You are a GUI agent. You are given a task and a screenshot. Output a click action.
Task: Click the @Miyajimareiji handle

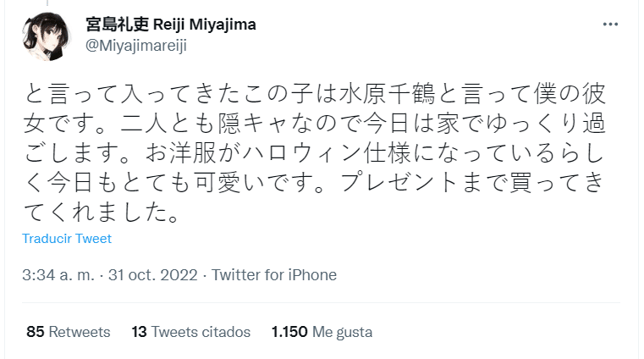[x=135, y=45]
